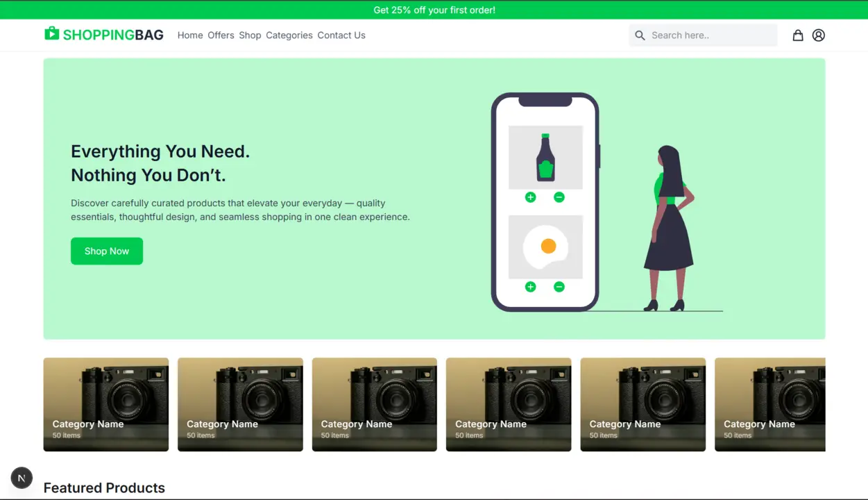Click the Home navigation link
This screenshot has width=868, height=500.
[189, 35]
